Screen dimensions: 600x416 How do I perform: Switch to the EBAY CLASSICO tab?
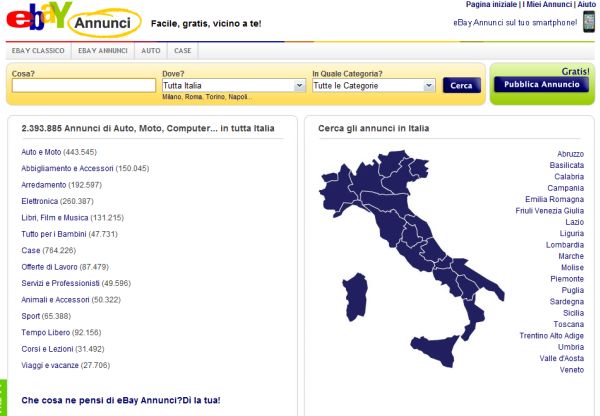(x=38, y=51)
